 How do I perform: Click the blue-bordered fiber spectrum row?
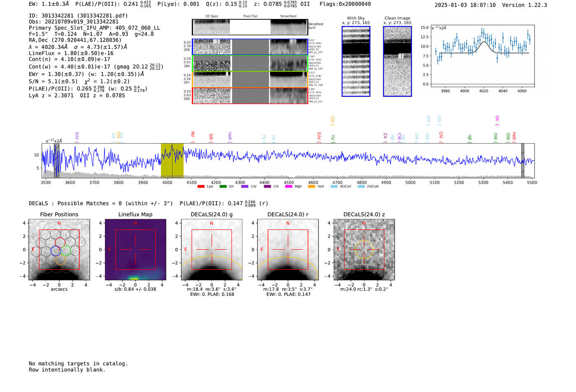[250, 47]
